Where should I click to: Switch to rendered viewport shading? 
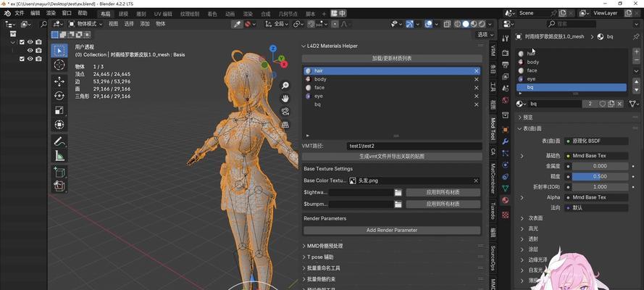(482, 24)
